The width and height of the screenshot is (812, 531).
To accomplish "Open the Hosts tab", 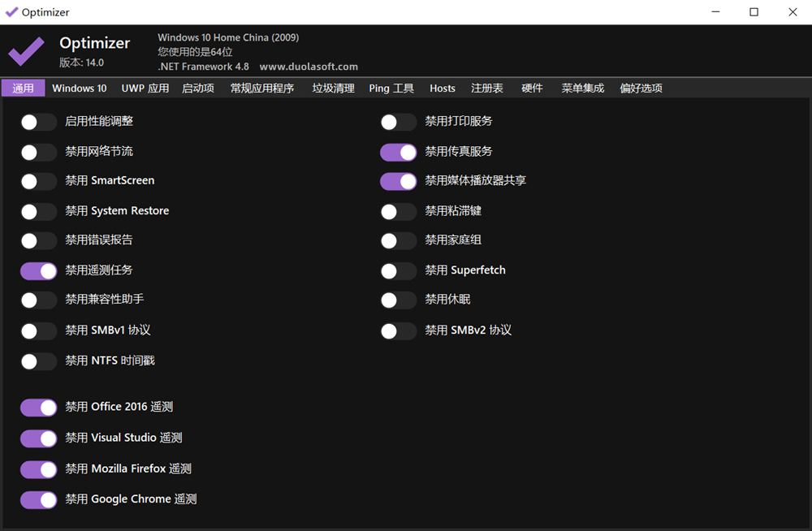I will (443, 88).
